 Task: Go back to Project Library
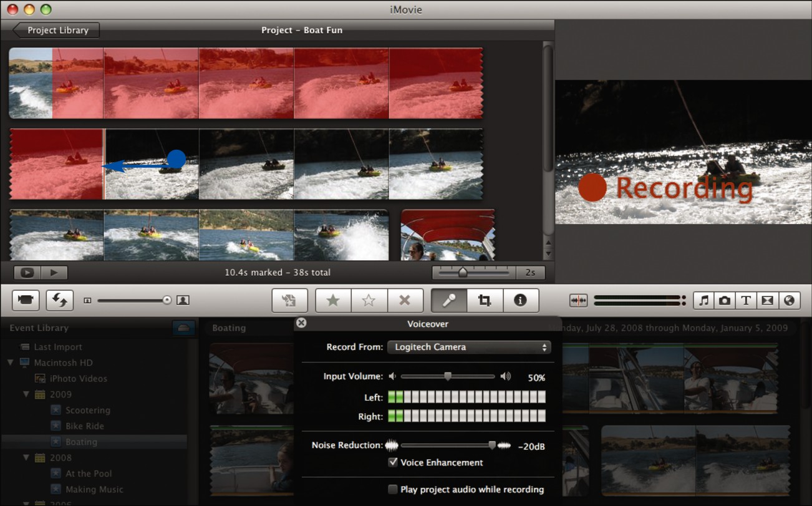tap(56, 30)
